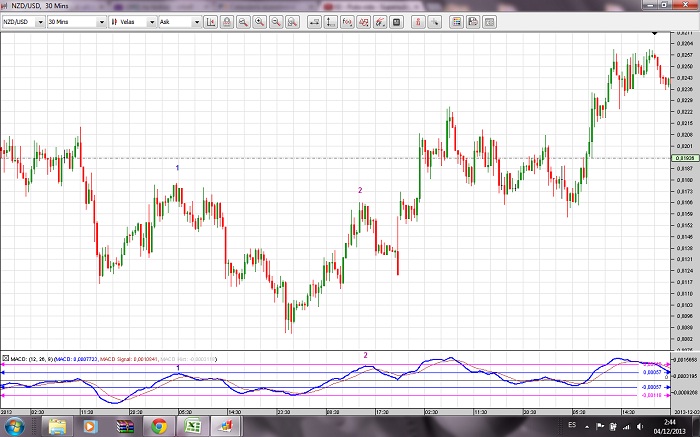Click the zoom out magnifier icon
Screen dimensions: 700x437
275,21
